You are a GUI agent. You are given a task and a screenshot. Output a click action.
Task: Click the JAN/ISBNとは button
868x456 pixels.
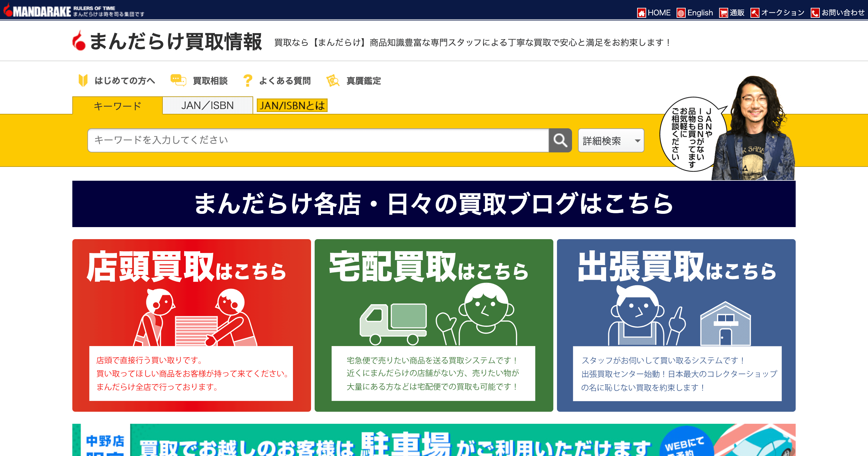(292, 105)
